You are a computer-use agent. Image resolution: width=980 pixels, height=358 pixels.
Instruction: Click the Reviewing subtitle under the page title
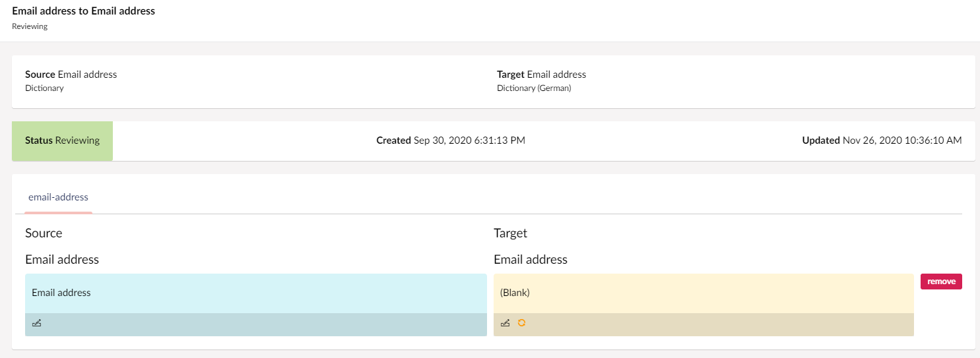(x=30, y=27)
